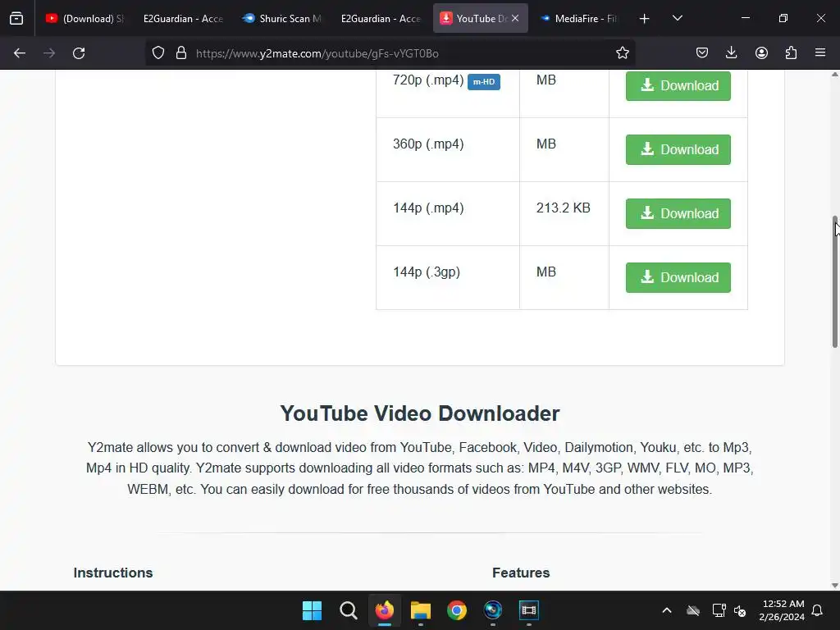Viewport: 840px width, 630px height.
Task: Click scrollbar down arrow
Action: point(835,586)
